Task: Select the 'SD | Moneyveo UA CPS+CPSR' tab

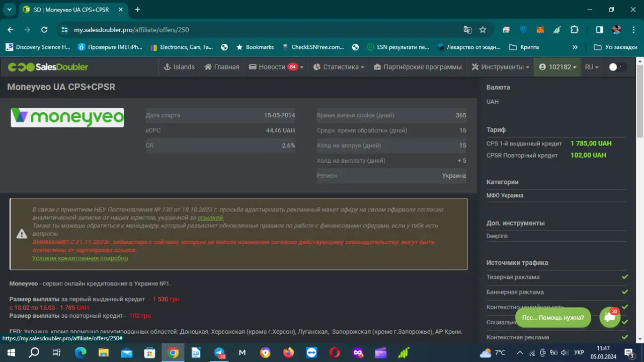Action: point(73,10)
